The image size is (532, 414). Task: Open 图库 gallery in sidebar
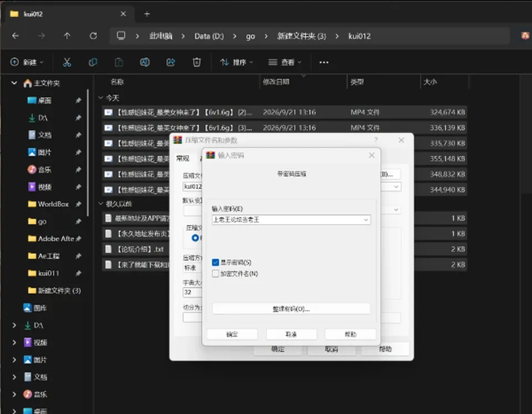pos(40,308)
